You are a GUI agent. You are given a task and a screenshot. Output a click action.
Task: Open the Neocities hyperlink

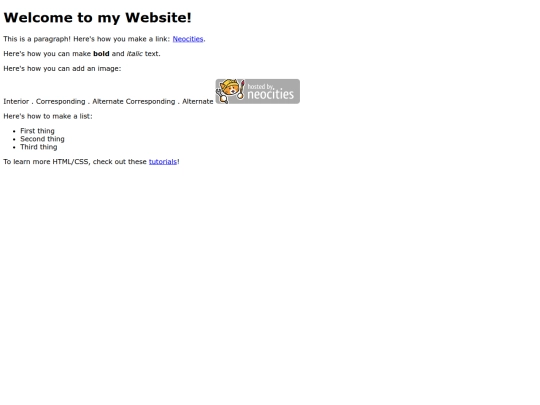click(x=188, y=39)
